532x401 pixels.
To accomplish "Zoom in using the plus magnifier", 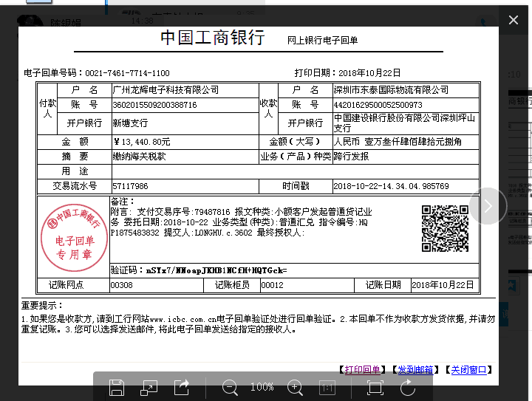I will (x=295, y=388).
